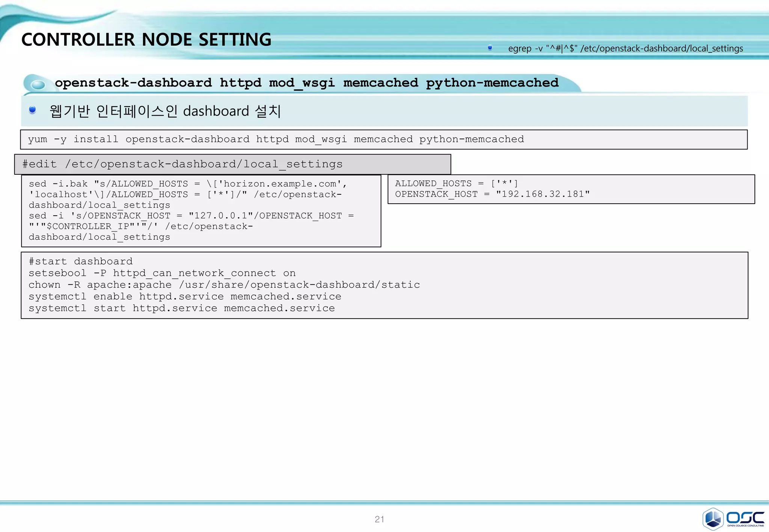Screen dimensions: 769x532
Task: Click the chown apache:apache command line
Action: (224, 285)
